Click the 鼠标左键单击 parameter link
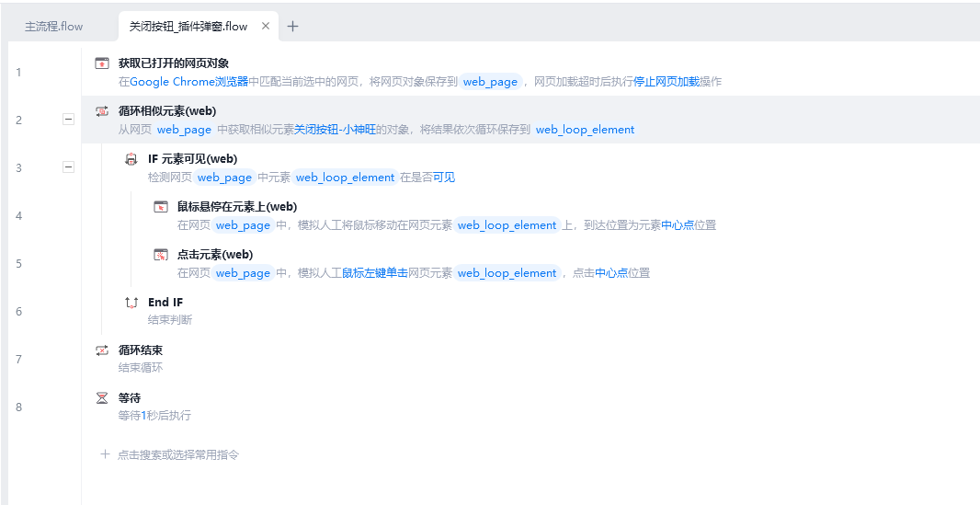The height and width of the screenshot is (505, 980). pyautogui.click(x=375, y=273)
